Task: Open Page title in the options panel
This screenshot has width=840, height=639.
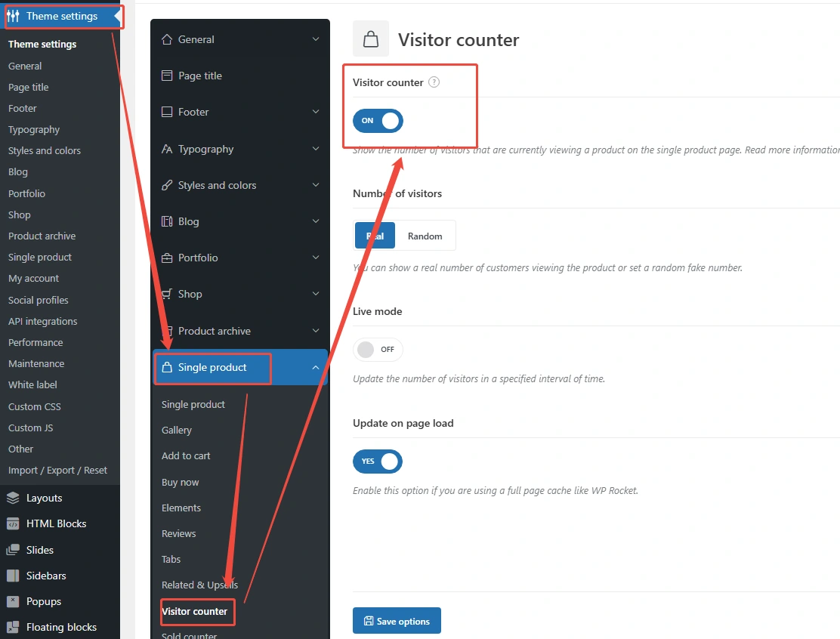Action: point(200,76)
